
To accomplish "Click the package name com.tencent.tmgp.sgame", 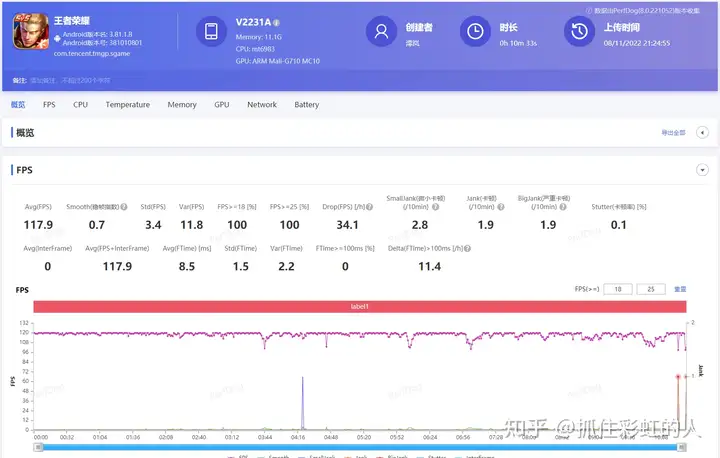I will [92, 54].
